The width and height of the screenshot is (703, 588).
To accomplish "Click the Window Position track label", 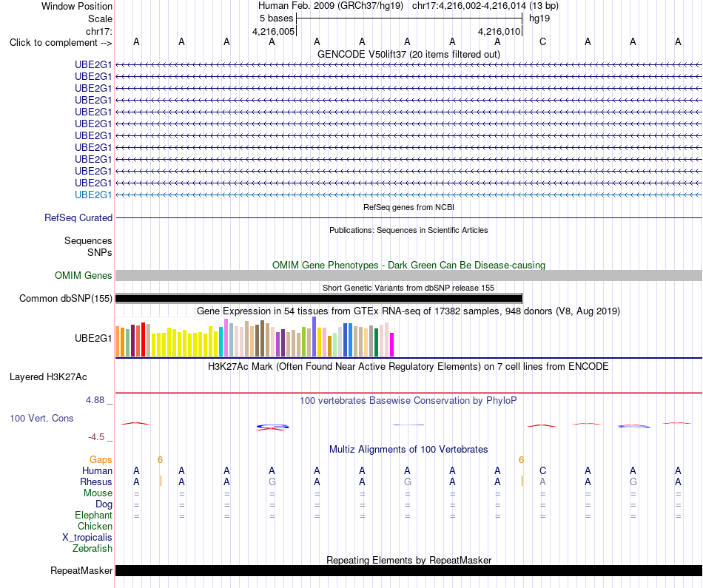I will [77, 6].
